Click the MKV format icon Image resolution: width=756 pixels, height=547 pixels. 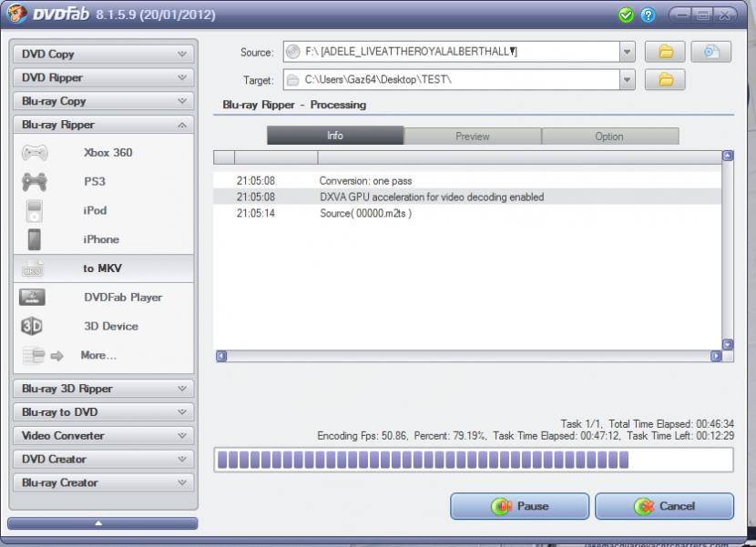tap(34, 268)
